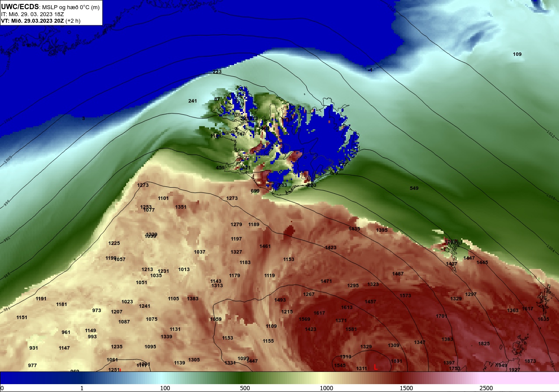559x392 pixels.
Task: Click the value 1461
Action: coord(265,246)
